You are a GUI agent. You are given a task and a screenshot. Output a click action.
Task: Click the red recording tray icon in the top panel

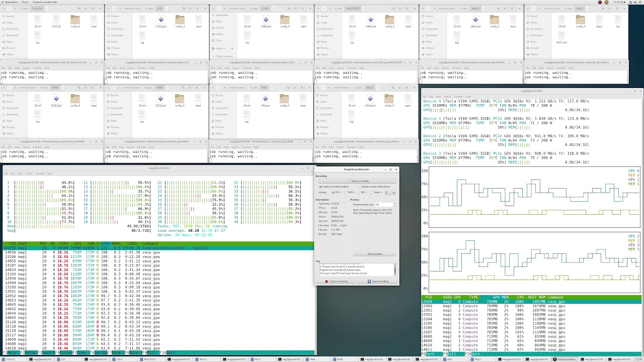point(600,2)
